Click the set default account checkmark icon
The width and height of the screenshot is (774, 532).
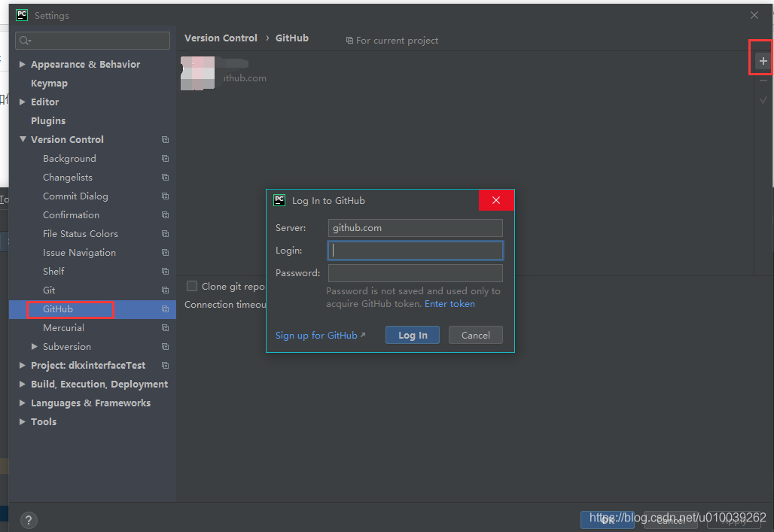762,99
